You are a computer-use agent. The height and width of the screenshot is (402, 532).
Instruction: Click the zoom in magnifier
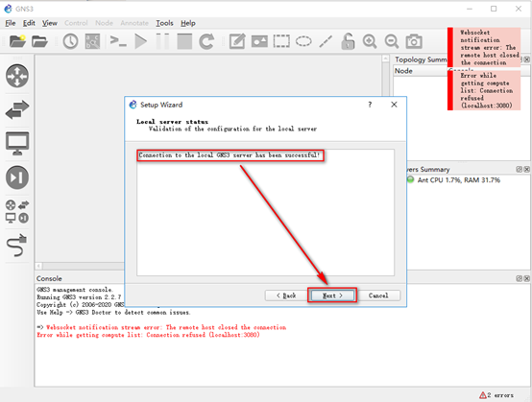coord(370,41)
